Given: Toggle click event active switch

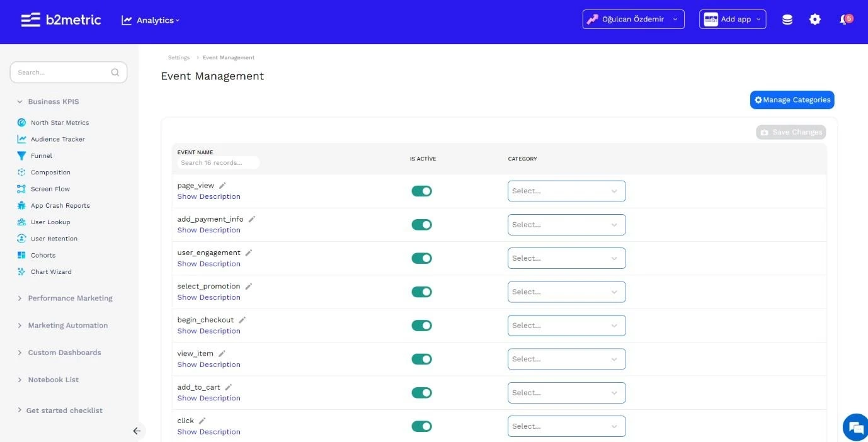Looking at the screenshot, I should point(421,426).
